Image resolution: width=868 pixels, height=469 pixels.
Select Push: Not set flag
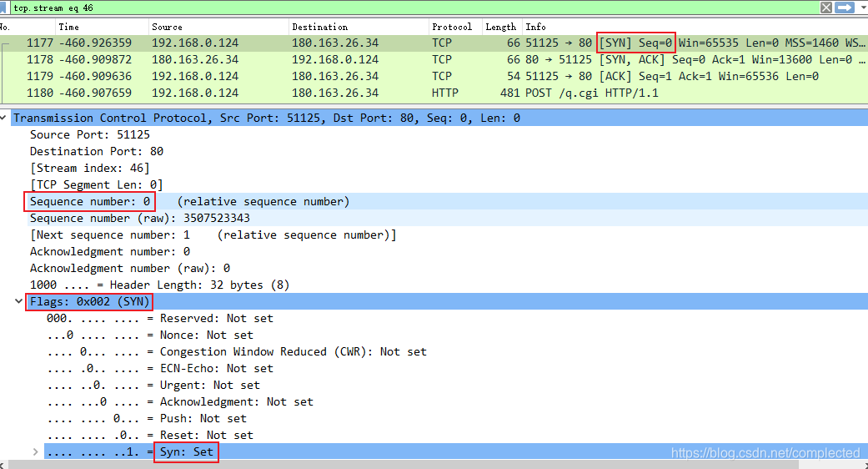point(147,418)
